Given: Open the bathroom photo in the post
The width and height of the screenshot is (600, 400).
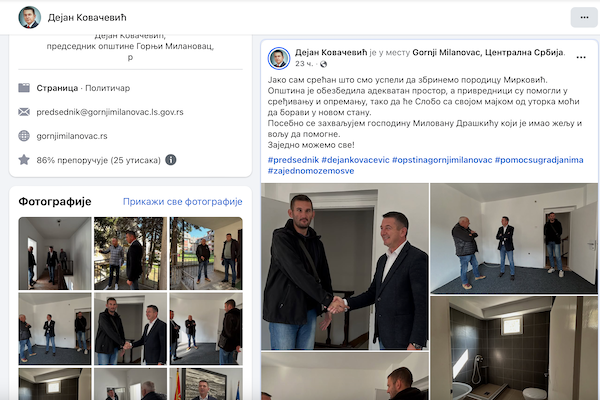Looking at the screenshot, I should (x=514, y=348).
